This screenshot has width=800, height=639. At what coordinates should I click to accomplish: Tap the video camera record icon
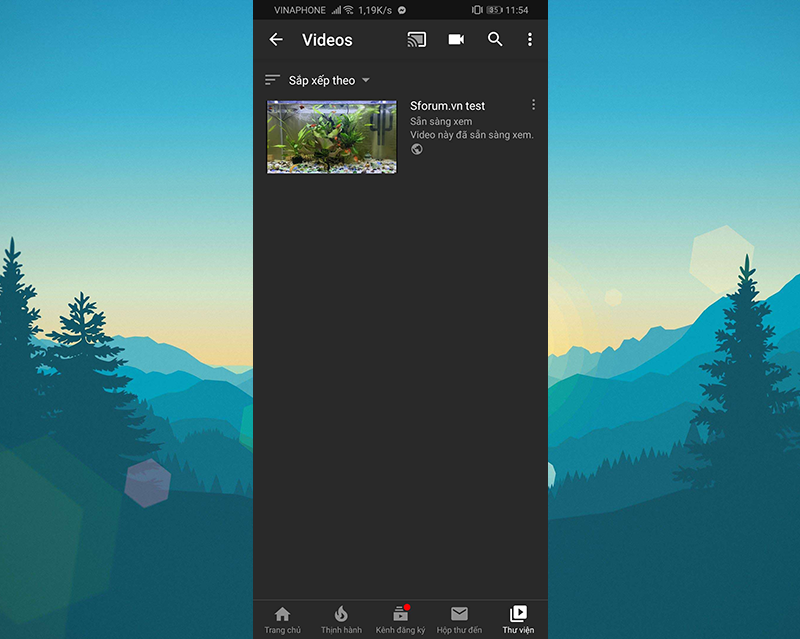tap(456, 40)
